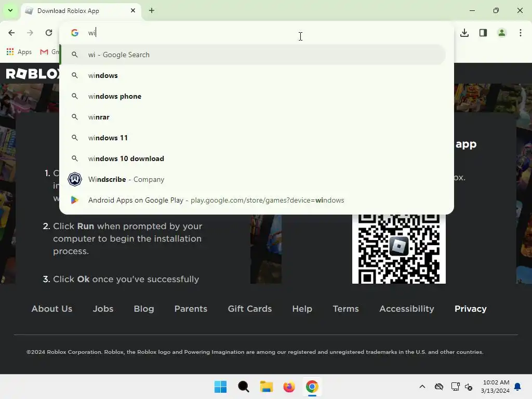Open the tab search dropdown arrow
This screenshot has width=532, height=399.
tap(10, 10)
